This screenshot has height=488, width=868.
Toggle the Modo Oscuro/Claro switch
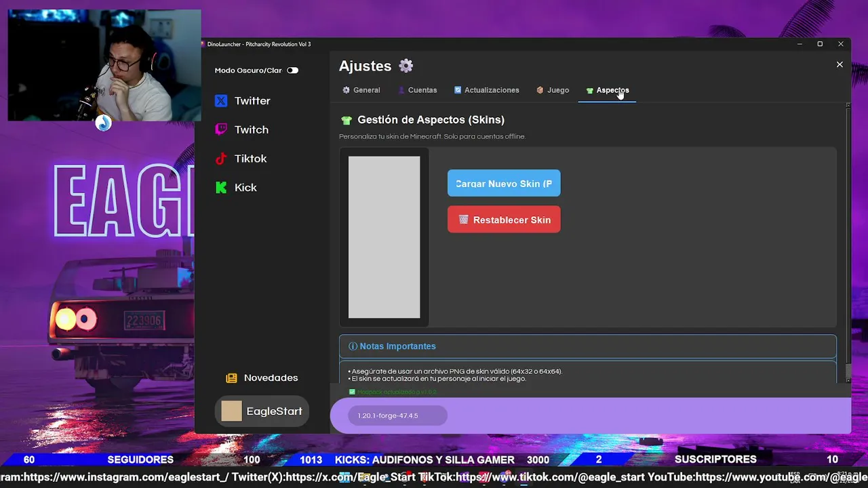pos(292,70)
